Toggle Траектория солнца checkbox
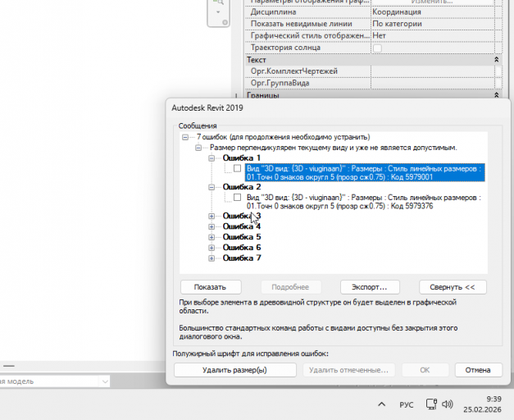The height and width of the screenshot is (420, 514). pos(377,48)
